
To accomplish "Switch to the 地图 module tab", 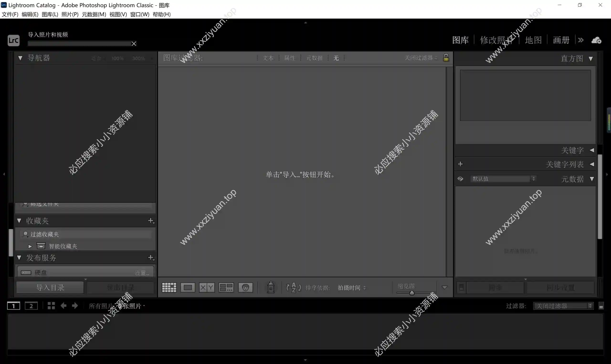I will coord(533,40).
